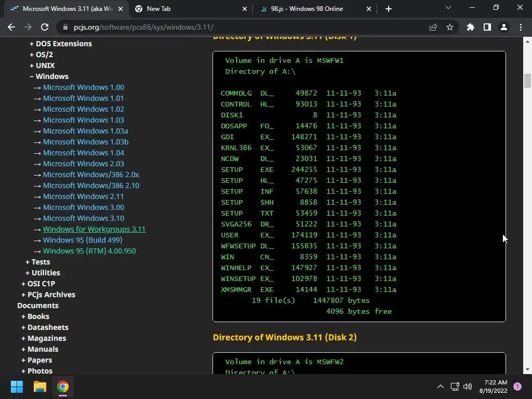Click the Directory of Windows 3.11 (Disk 2) heading

(x=285, y=337)
